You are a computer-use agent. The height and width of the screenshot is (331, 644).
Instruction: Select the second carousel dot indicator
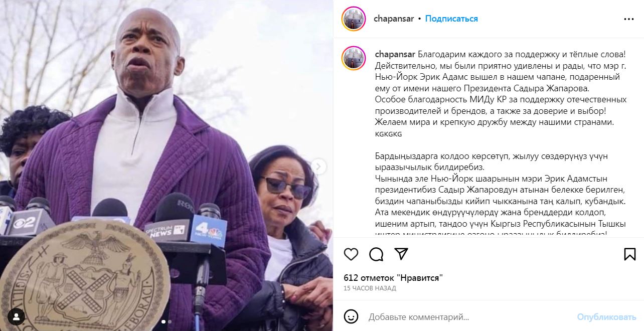tap(170, 321)
